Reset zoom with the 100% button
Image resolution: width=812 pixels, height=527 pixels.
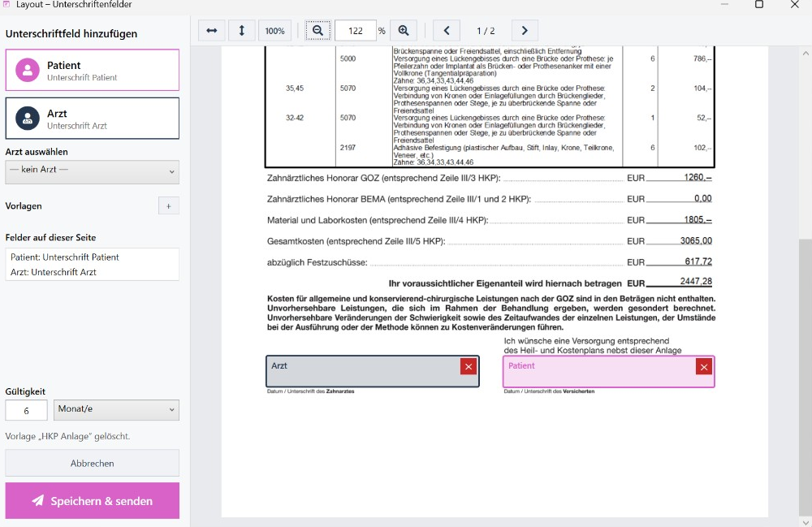coord(274,31)
